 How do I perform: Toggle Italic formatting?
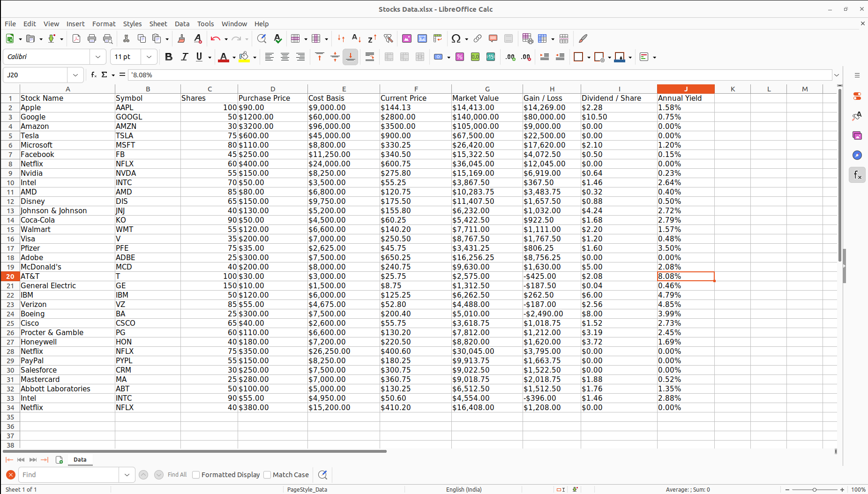pyautogui.click(x=184, y=57)
